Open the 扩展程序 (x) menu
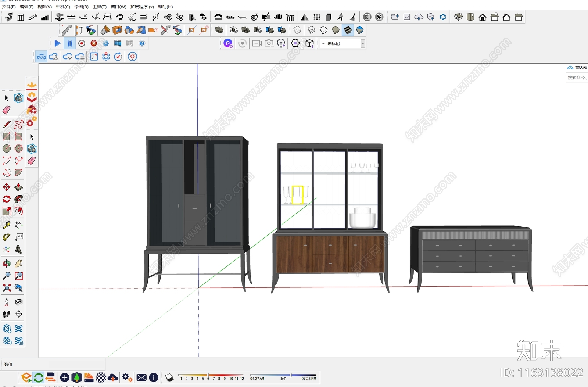588x387 pixels. pos(142,7)
